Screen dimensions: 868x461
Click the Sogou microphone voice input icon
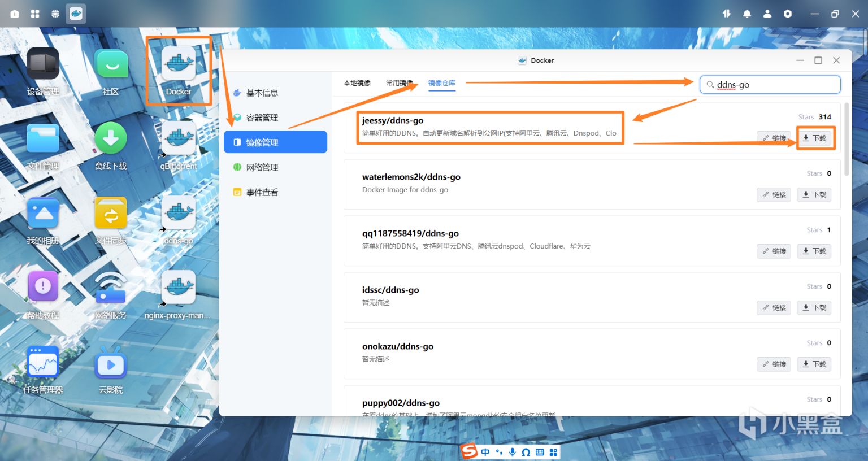coord(513,452)
